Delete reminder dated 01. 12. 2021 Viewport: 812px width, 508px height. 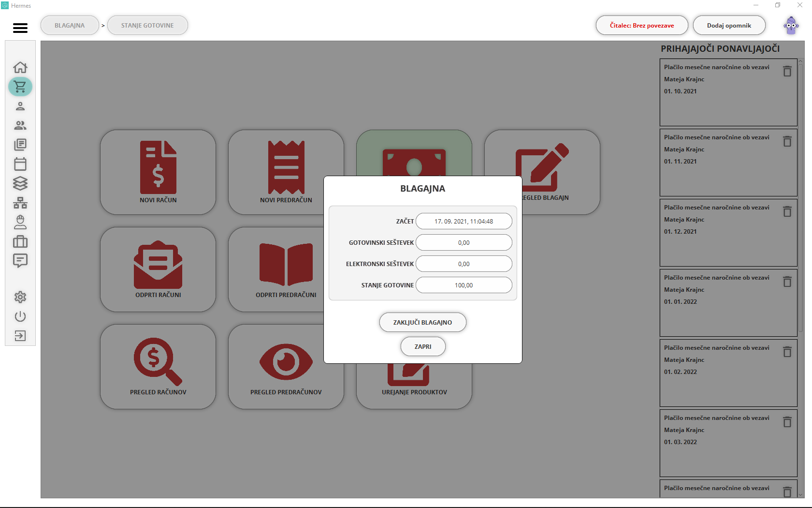point(787,211)
